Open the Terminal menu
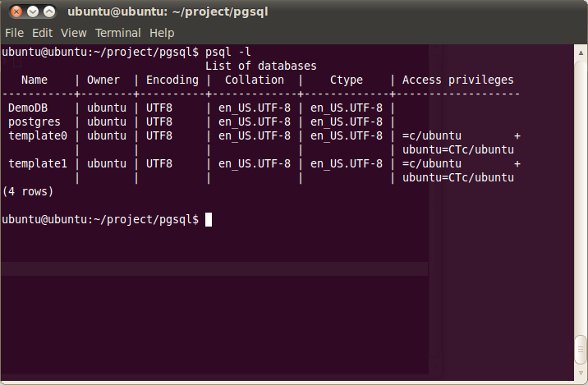This screenshot has width=588, height=385. pyautogui.click(x=118, y=33)
